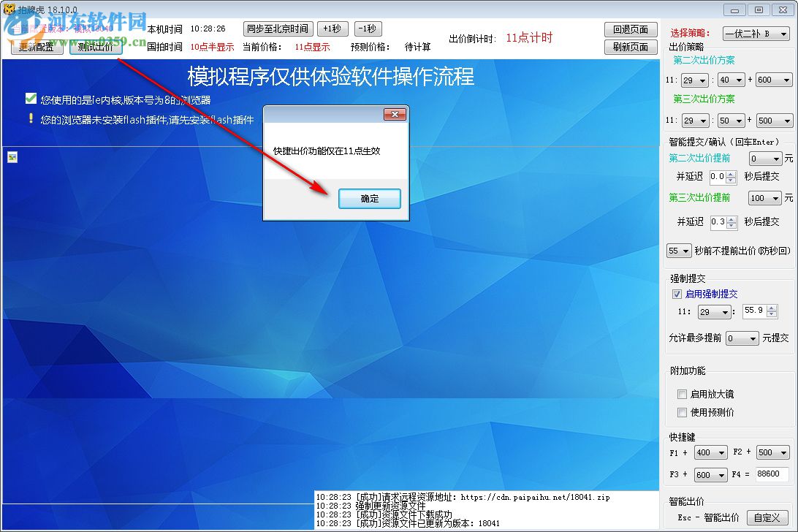
Task: Open the 选择策略 strategy dropdown showing 一伏二补 B
Action: pyautogui.click(x=756, y=34)
